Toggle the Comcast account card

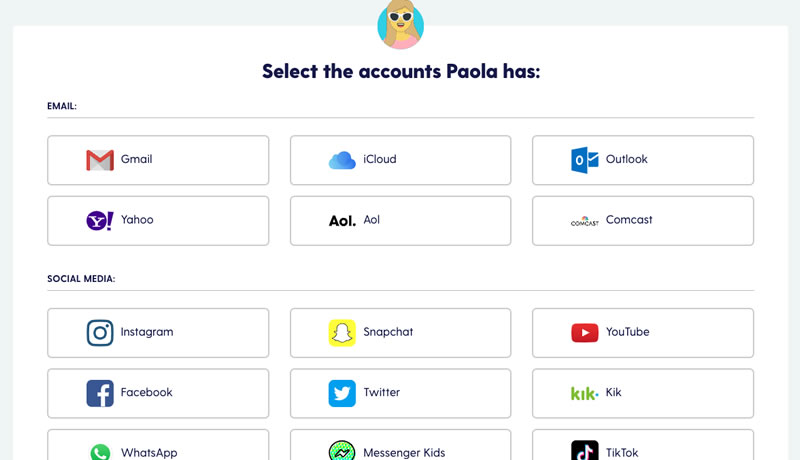click(643, 221)
